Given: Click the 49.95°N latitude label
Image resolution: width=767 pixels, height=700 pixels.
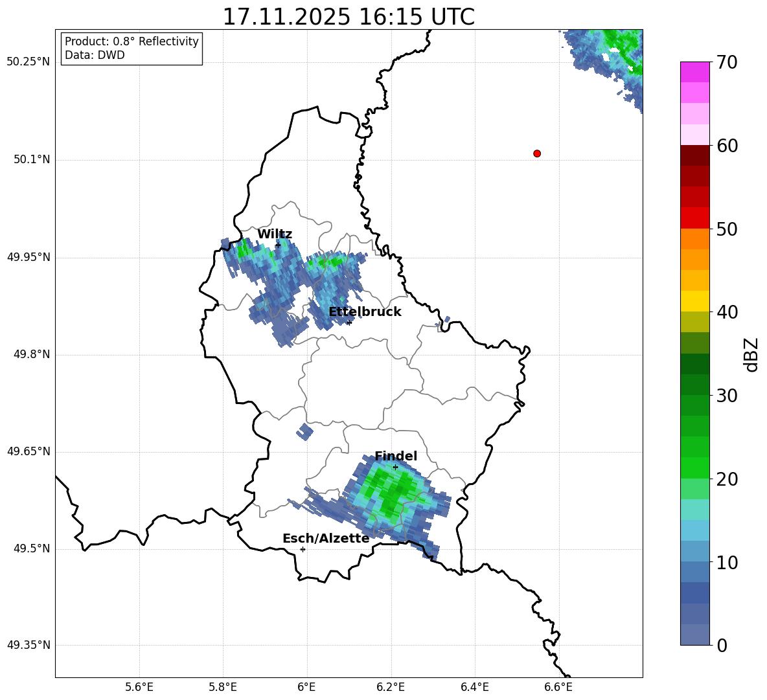Looking at the screenshot, I should pyautogui.click(x=29, y=257).
